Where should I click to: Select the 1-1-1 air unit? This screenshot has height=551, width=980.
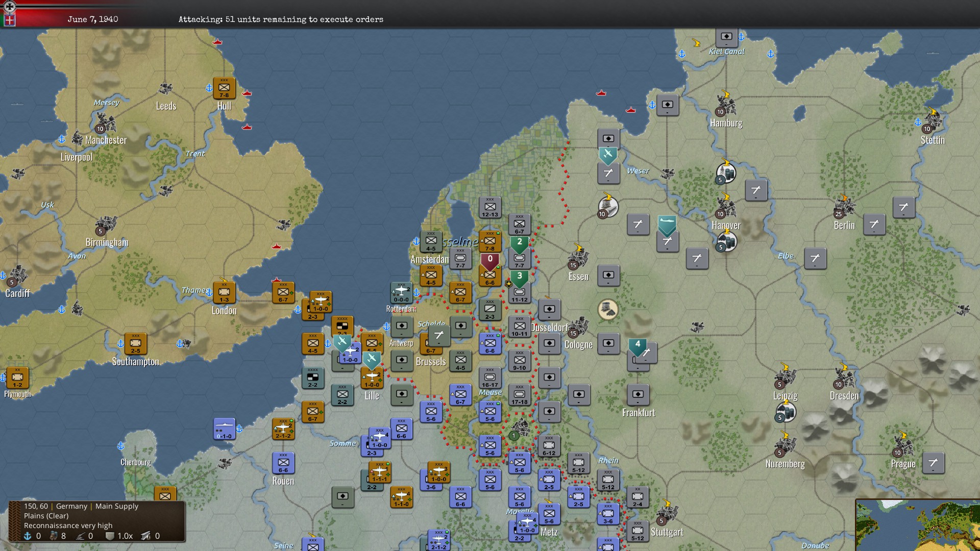tap(380, 473)
